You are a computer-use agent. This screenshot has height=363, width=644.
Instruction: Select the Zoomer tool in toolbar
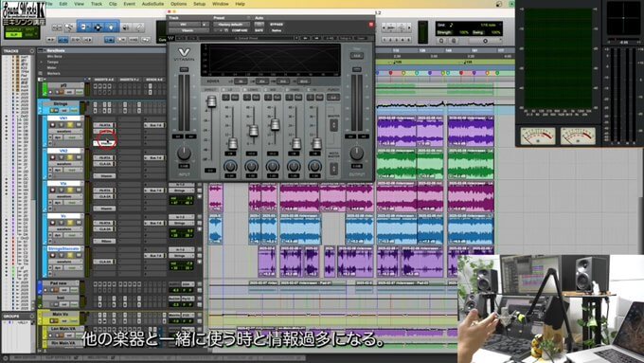pyautogui.click(x=70, y=27)
